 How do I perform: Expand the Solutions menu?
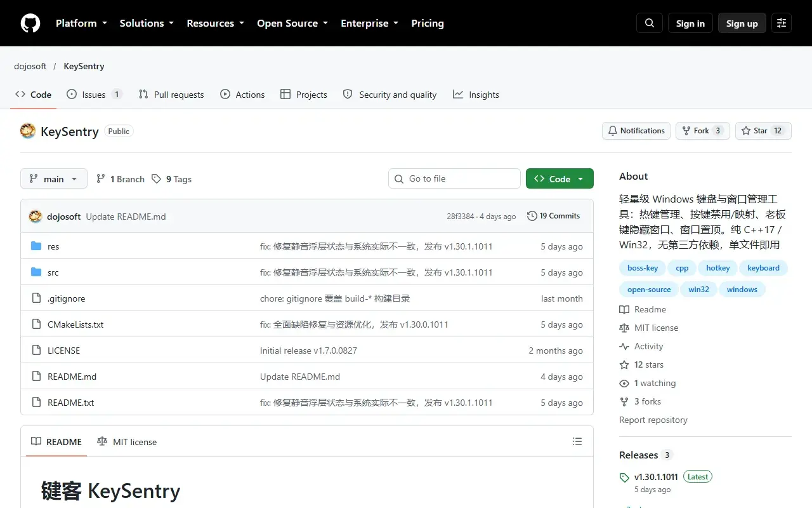click(x=147, y=23)
